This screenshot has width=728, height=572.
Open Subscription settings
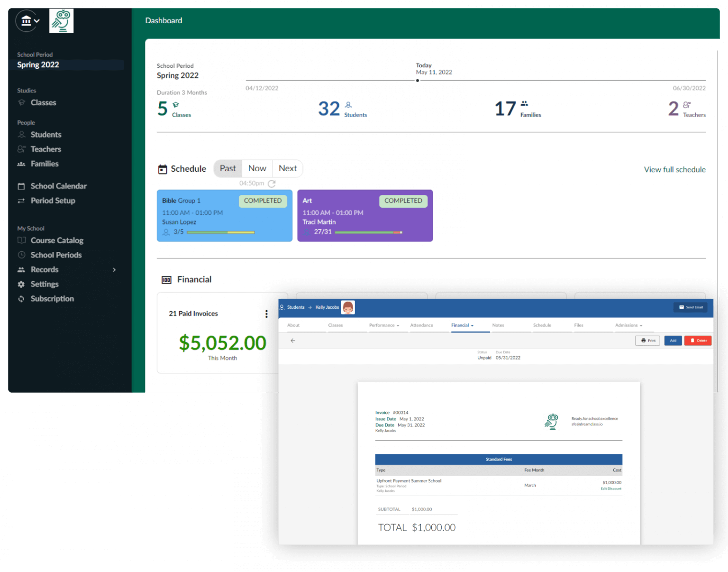click(x=52, y=298)
